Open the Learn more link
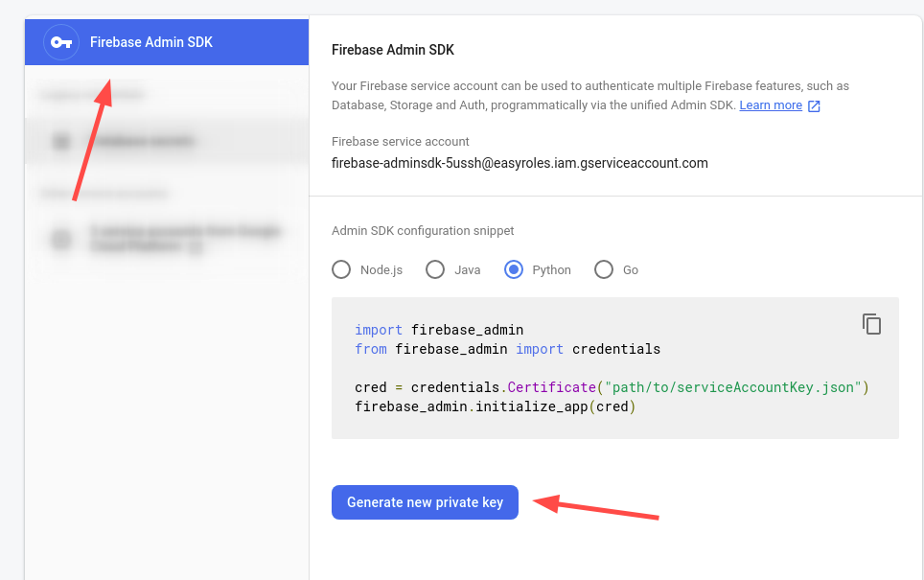The width and height of the screenshot is (924, 580). pos(771,105)
